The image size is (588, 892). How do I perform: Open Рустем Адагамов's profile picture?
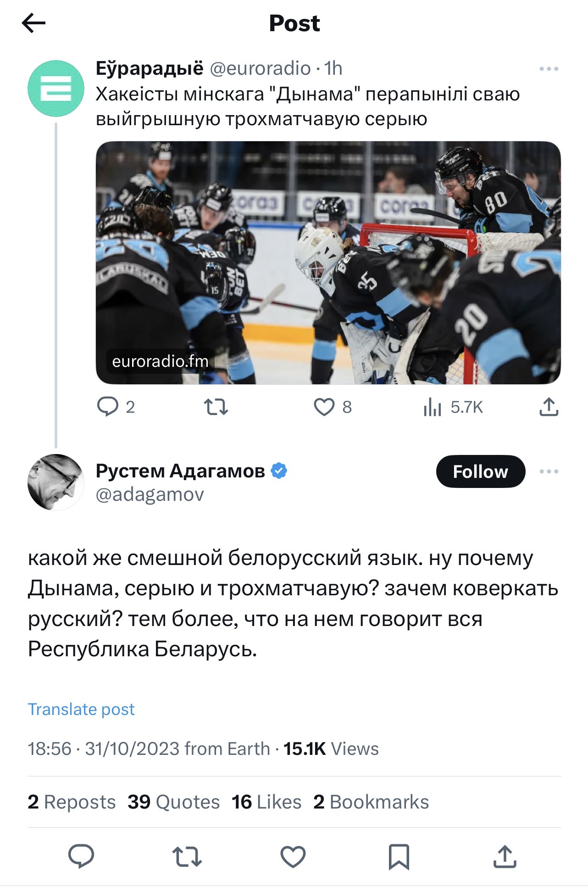(x=56, y=482)
